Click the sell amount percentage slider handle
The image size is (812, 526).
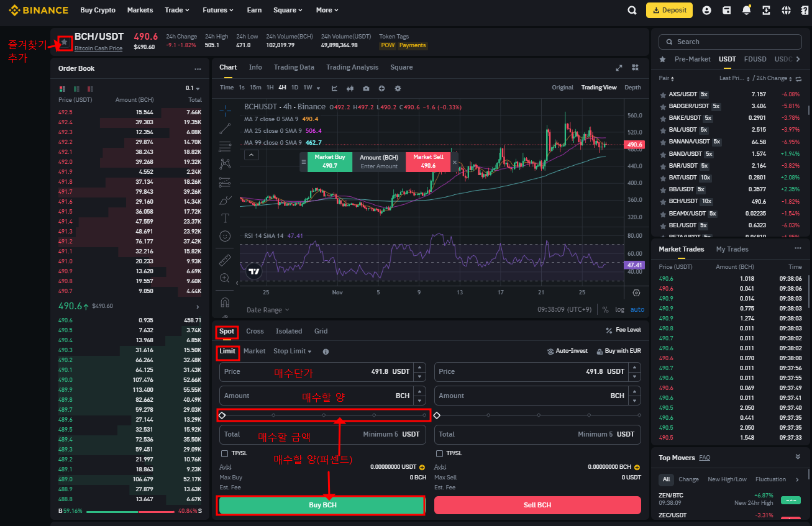pos(437,415)
